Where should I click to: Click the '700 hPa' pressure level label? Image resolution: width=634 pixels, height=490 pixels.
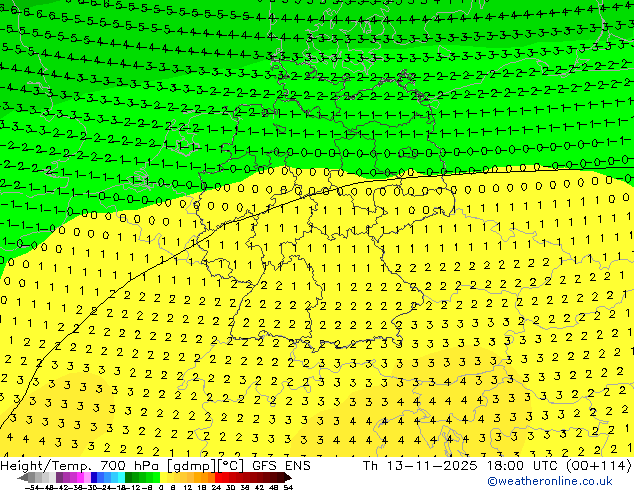[131, 465]
